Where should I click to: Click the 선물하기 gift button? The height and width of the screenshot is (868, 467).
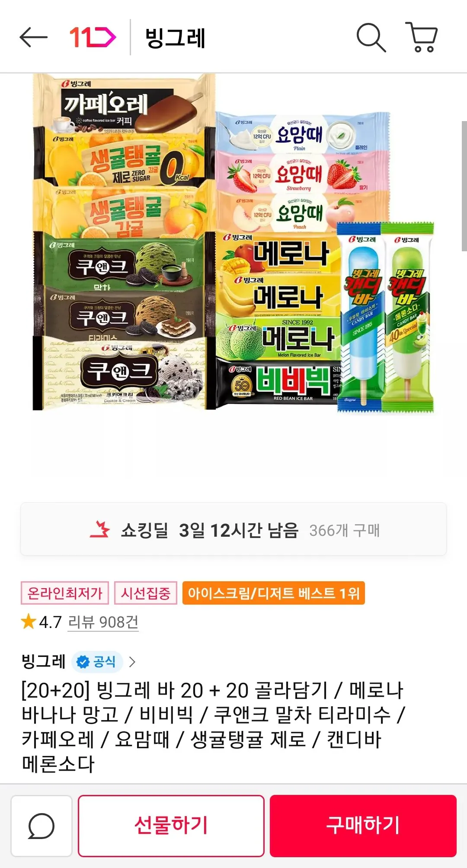pos(171,826)
